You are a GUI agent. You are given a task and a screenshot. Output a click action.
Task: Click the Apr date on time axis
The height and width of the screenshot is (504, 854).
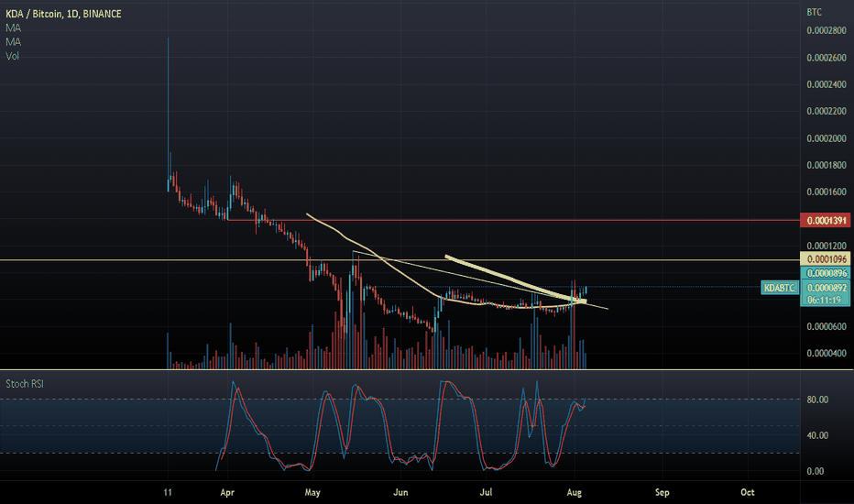point(227,493)
